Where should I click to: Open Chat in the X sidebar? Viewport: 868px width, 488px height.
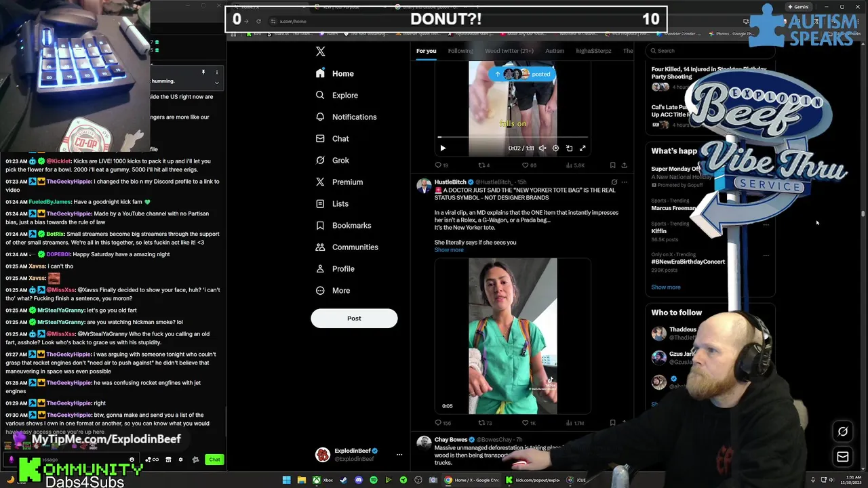point(332,138)
